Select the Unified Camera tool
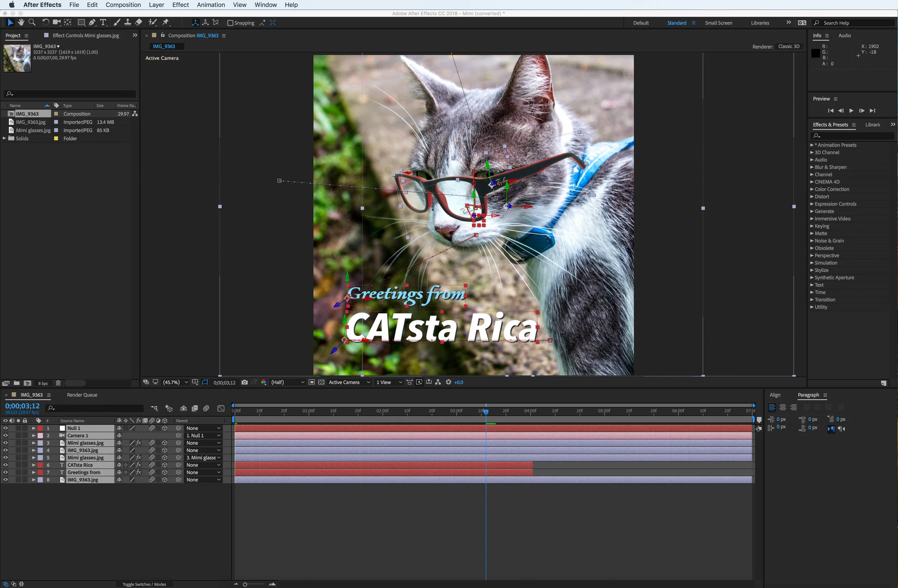The image size is (898, 588). tap(57, 23)
